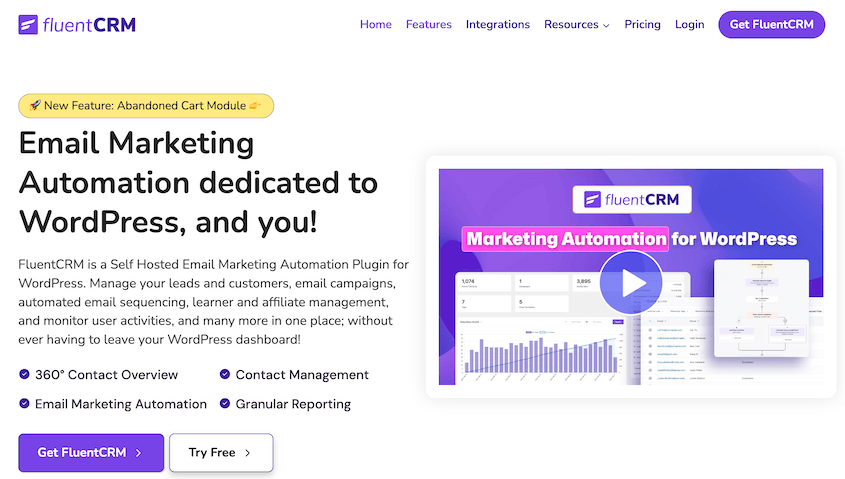
Task: Click checkmark beside Granular Reporting
Action: [x=225, y=403]
